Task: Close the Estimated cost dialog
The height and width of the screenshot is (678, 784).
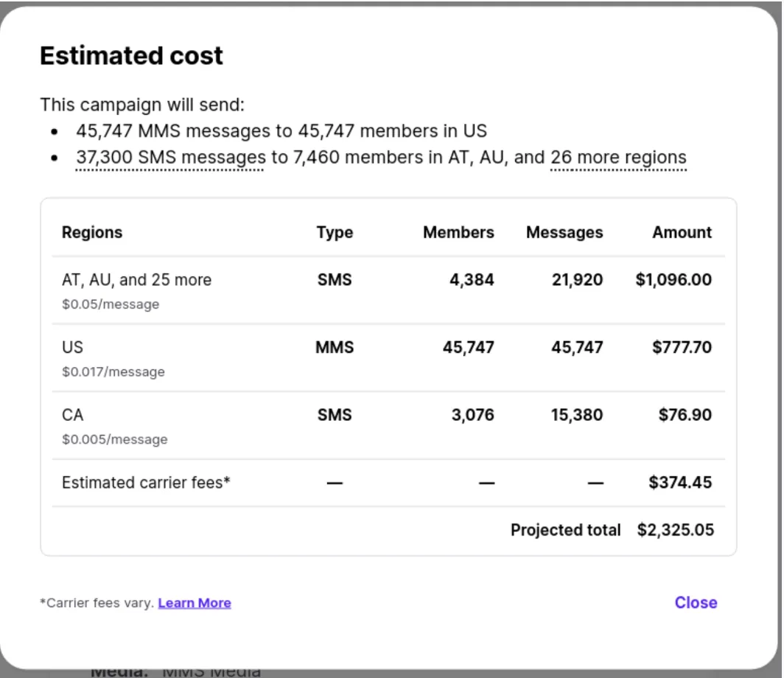Action: tap(695, 602)
